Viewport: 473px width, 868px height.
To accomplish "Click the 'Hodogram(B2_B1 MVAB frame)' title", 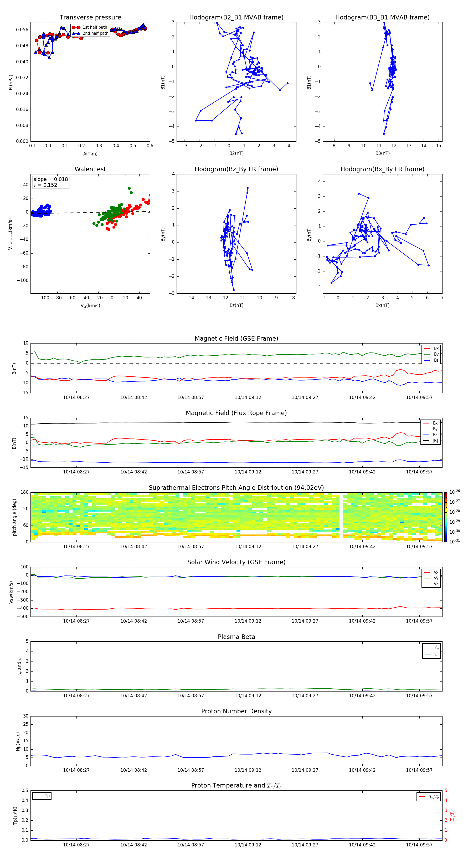I will (236, 18).
